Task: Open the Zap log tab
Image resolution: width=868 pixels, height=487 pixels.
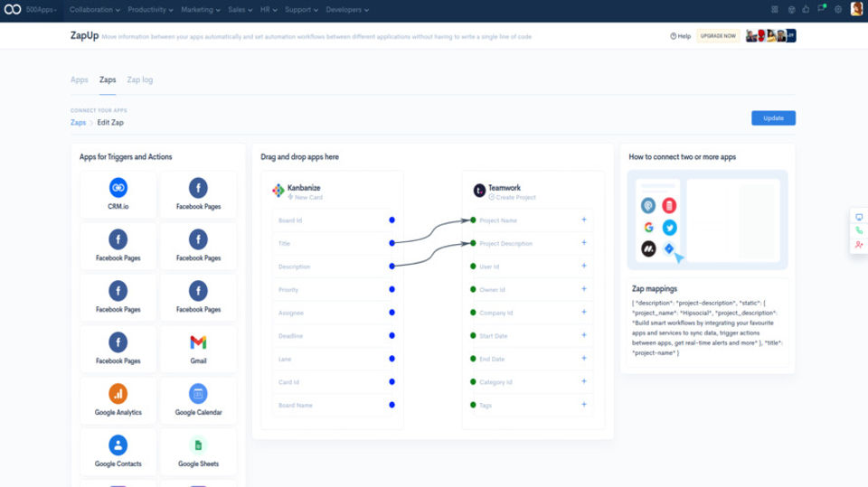Action: coord(139,80)
